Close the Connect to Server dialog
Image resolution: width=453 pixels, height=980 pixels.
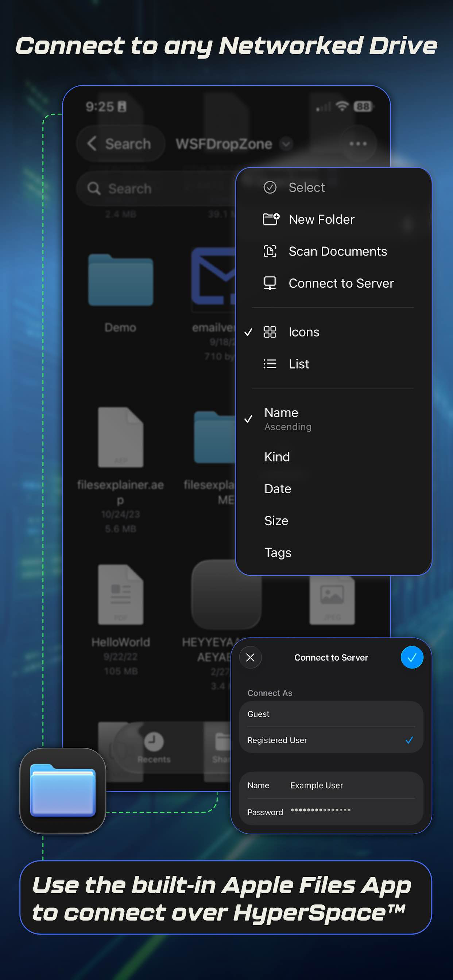pyautogui.click(x=251, y=657)
